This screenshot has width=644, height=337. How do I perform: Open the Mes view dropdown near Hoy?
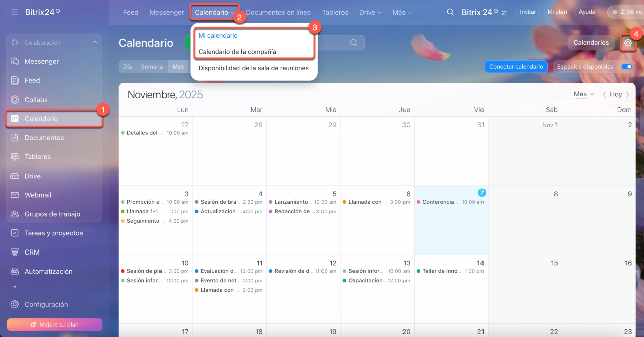pyautogui.click(x=584, y=94)
